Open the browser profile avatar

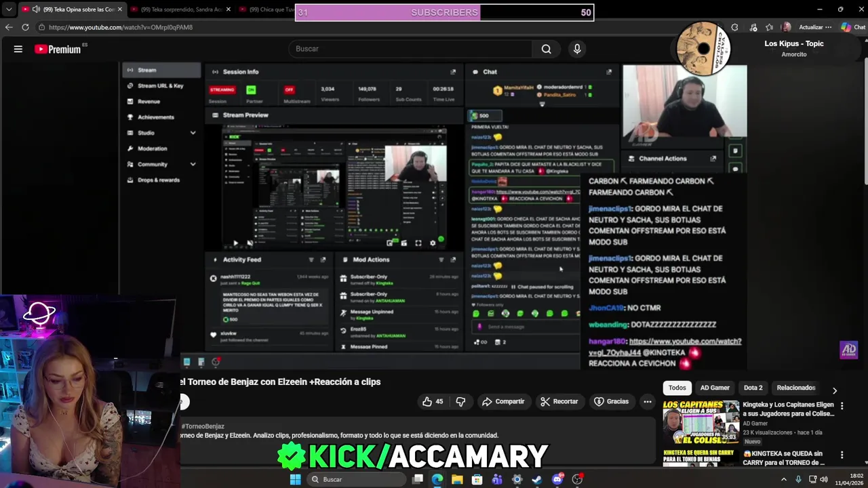pos(787,27)
